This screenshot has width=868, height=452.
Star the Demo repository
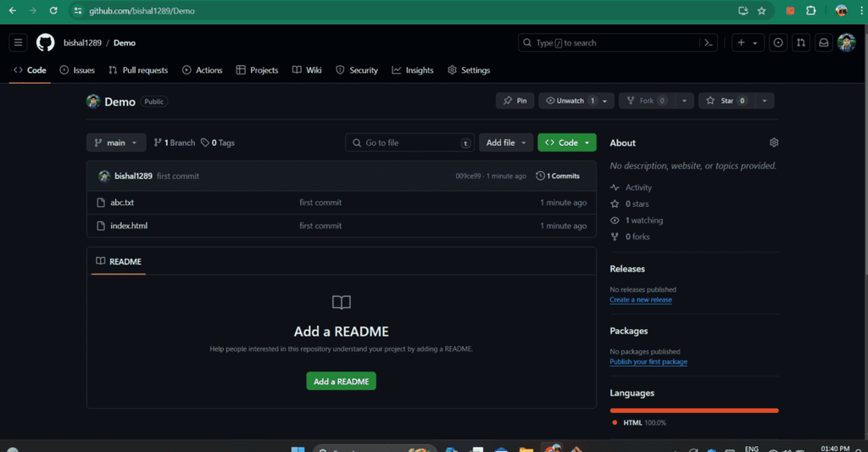coord(726,101)
